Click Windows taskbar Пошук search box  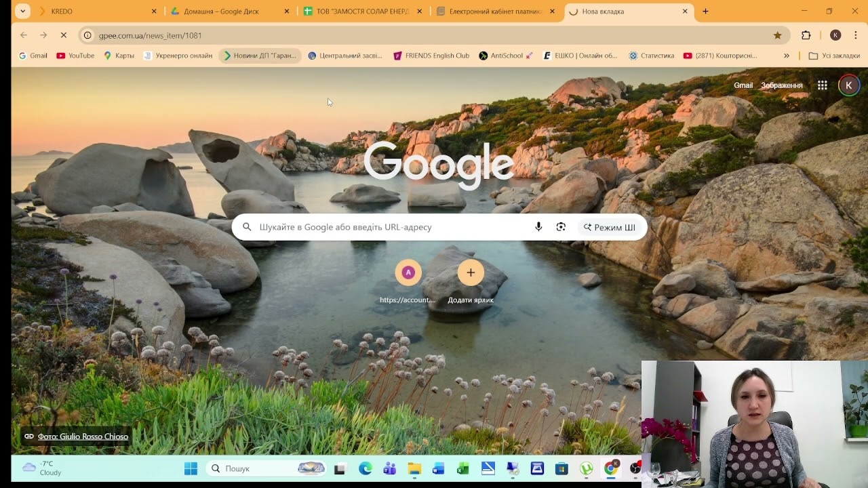click(x=267, y=468)
